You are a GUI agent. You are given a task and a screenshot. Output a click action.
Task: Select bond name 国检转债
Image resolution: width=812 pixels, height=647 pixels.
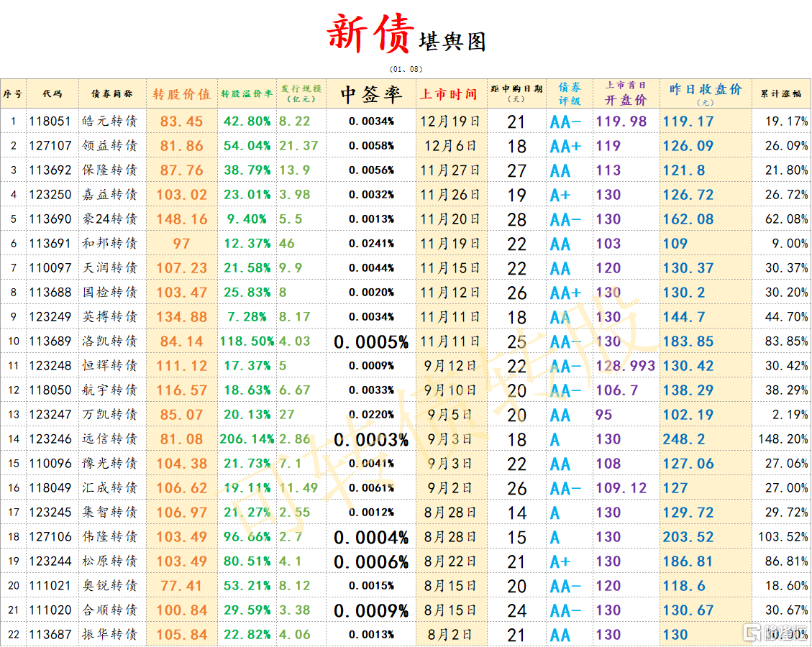(x=110, y=293)
